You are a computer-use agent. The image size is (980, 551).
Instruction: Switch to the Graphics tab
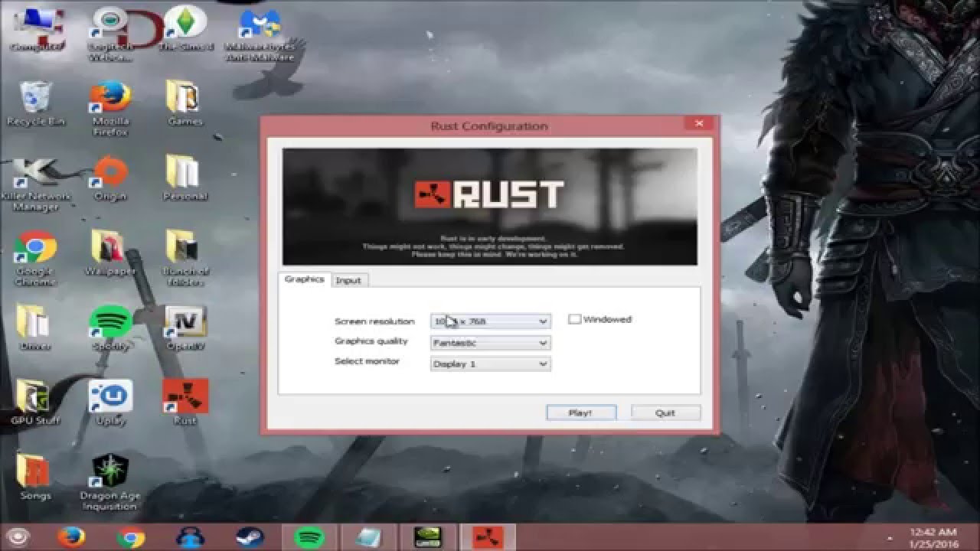(x=305, y=279)
